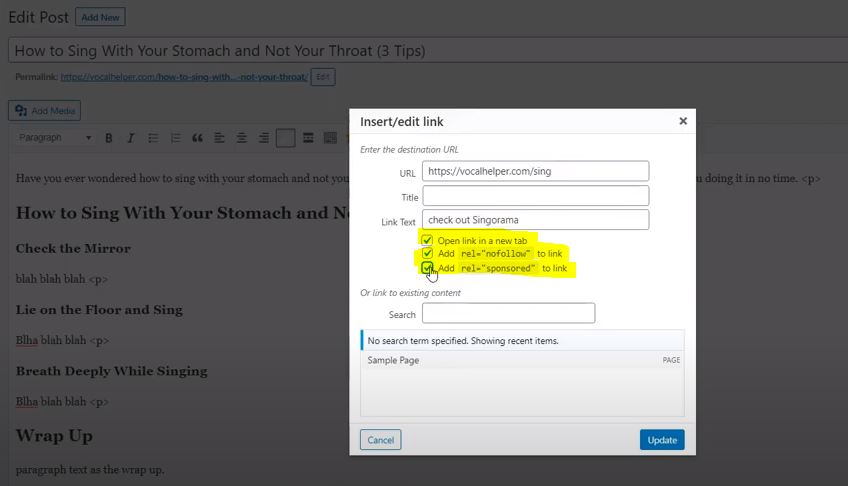Align text left in the editor
The width and height of the screenshot is (848, 486).
[x=219, y=138]
